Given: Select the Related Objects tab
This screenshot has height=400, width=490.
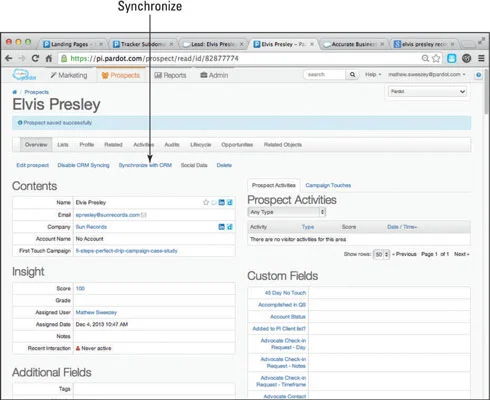Looking at the screenshot, I should point(283,145).
